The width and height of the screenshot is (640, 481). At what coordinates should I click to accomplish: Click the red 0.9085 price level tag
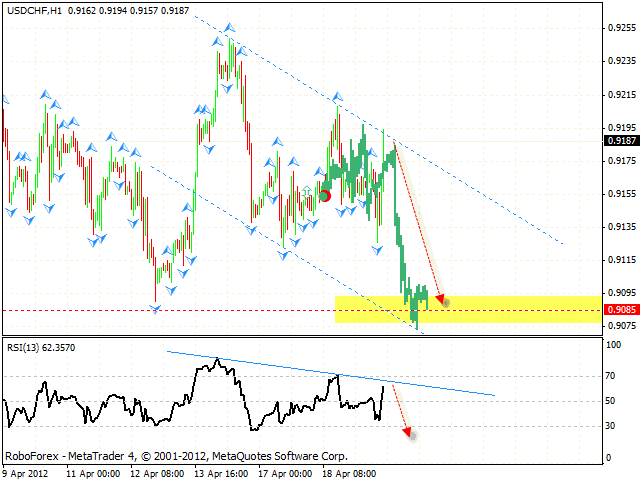621,310
